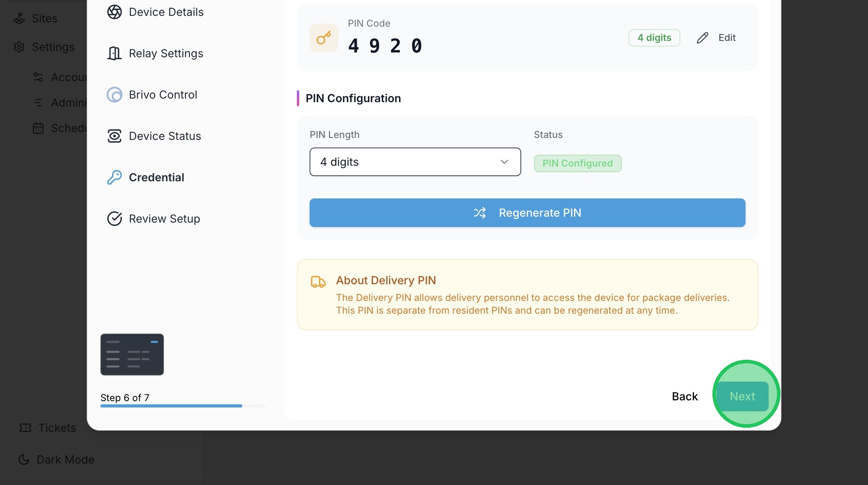Click the Back button
This screenshot has height=485, width=868.
coord(685,396)
